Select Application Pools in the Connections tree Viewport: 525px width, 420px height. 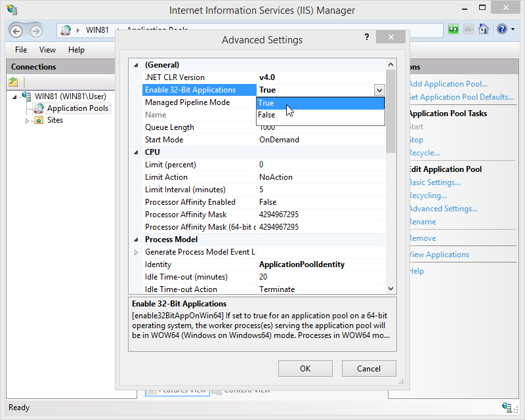(77, 108)
